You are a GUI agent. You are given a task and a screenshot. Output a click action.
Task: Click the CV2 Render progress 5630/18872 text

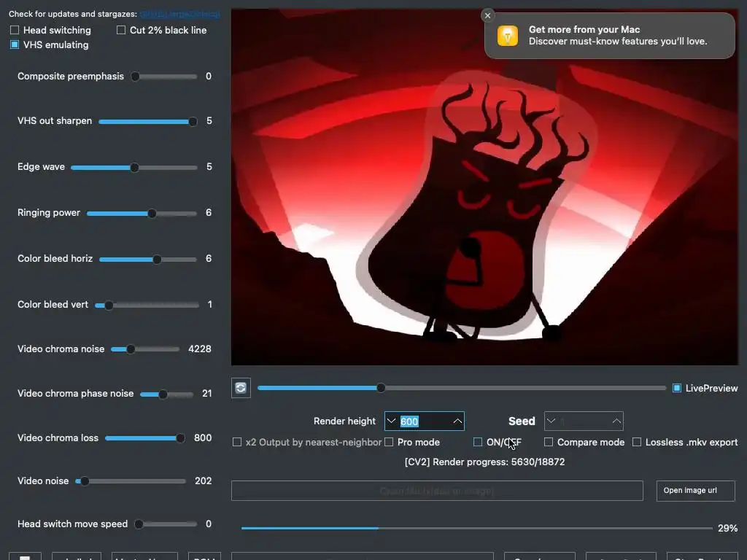coord(484,462)
